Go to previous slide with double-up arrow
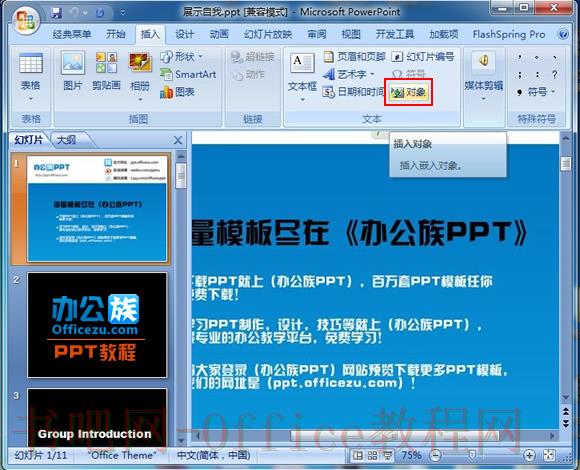The image size is (580, 470). pyautogui.click(x=566, y=411)
